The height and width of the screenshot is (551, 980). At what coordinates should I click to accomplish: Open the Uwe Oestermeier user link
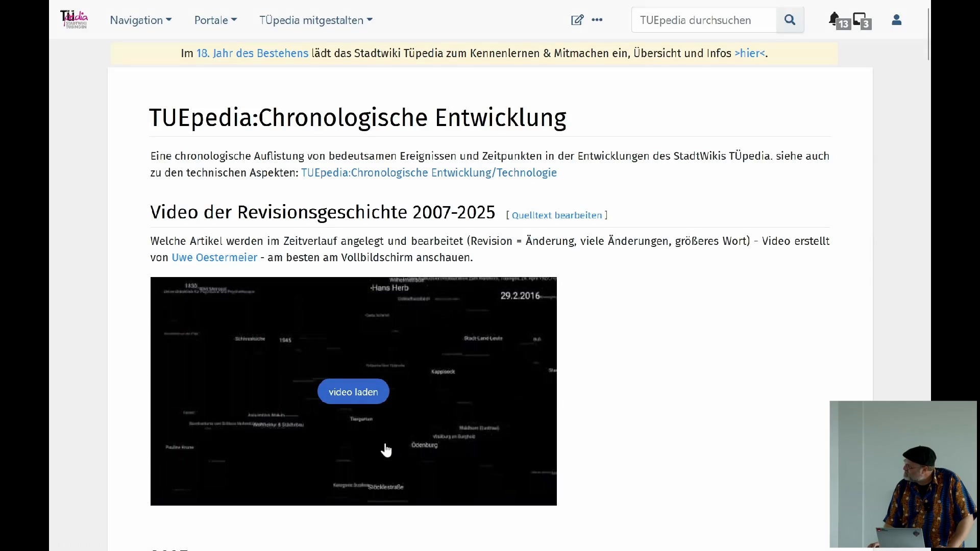click(x=214, y=258)
